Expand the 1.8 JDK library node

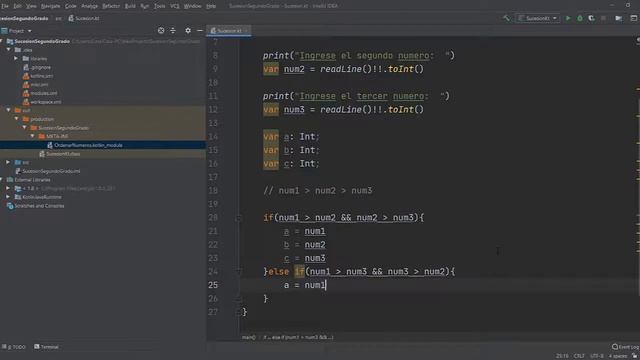(8, 188)
